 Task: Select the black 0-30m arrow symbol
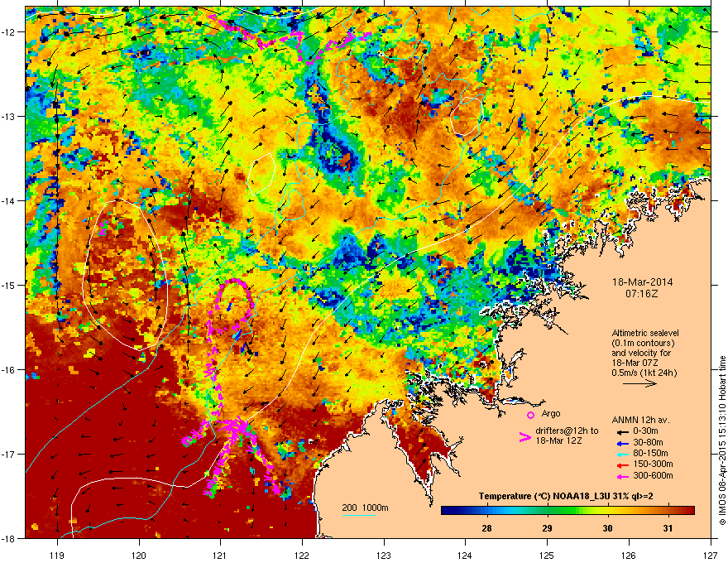click(x=624, y=431)
